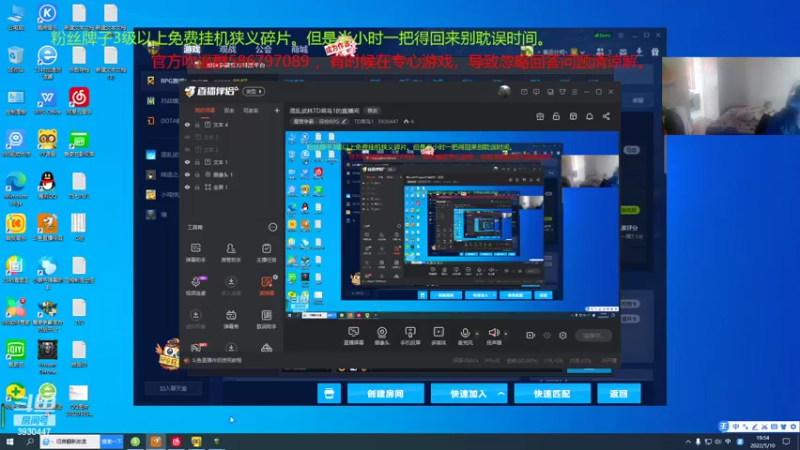Open the notification bell icon
Screen dimensions: 800x450
(589, 116)
